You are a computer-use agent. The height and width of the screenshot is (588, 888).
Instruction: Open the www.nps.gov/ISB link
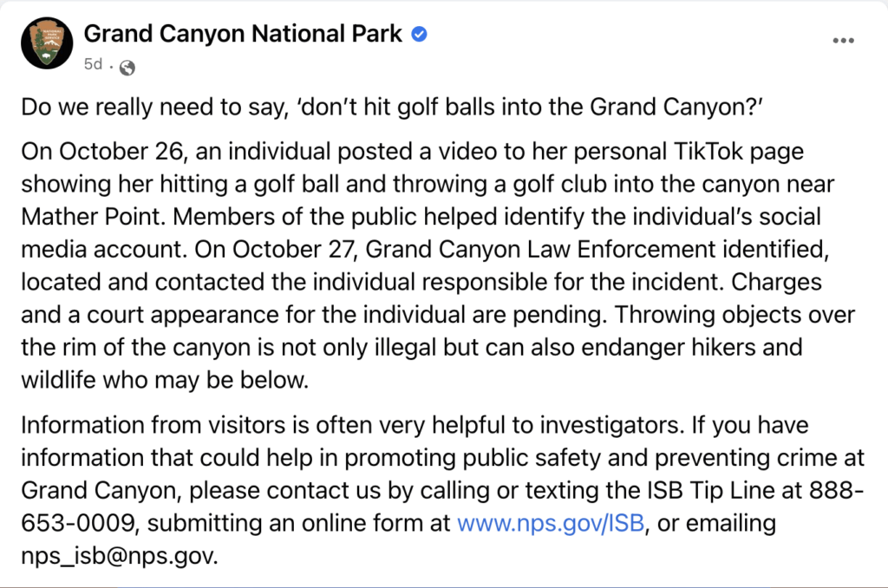pos(551,523)
